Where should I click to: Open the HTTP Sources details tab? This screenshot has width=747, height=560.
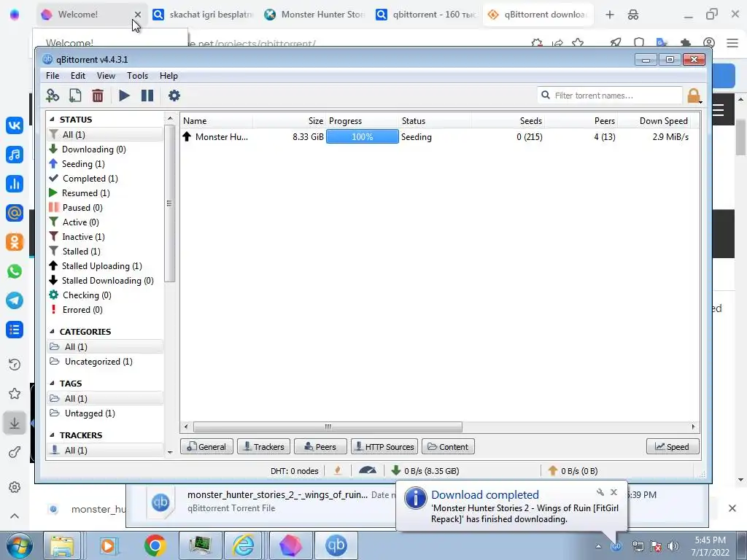coord(384,447)
